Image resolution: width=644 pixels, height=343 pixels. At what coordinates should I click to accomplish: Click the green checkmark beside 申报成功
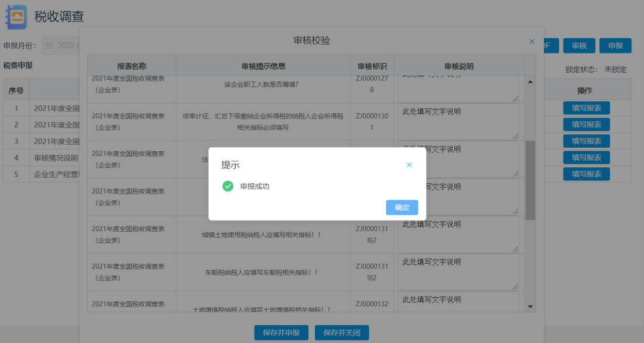228,186
